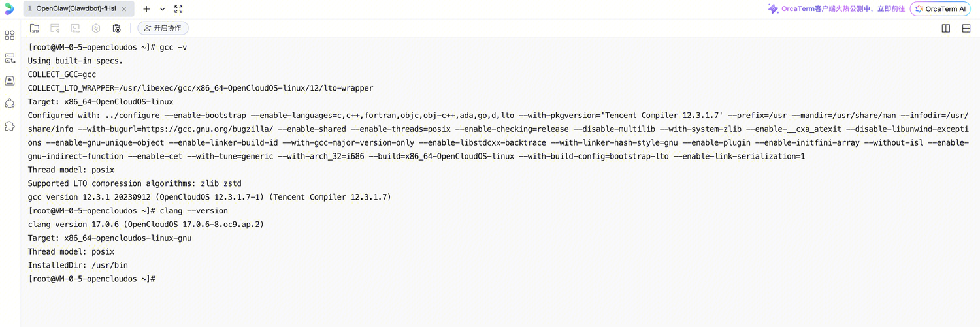
Task: Open the OrcaTerm AI assistant
Action: click(940, 9)
